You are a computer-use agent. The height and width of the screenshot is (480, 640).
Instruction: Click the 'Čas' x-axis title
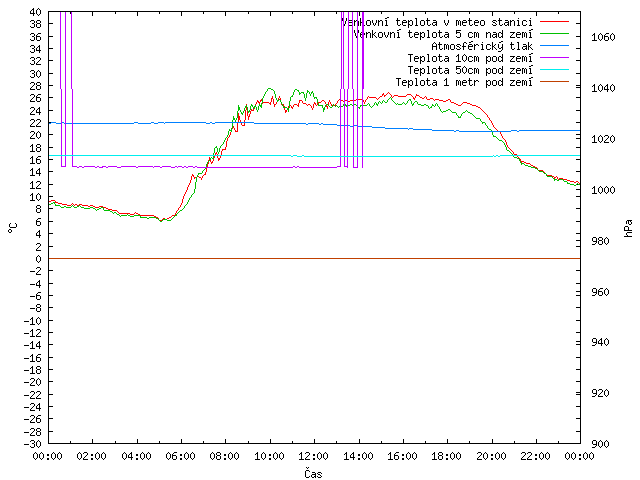coord(313,473)
